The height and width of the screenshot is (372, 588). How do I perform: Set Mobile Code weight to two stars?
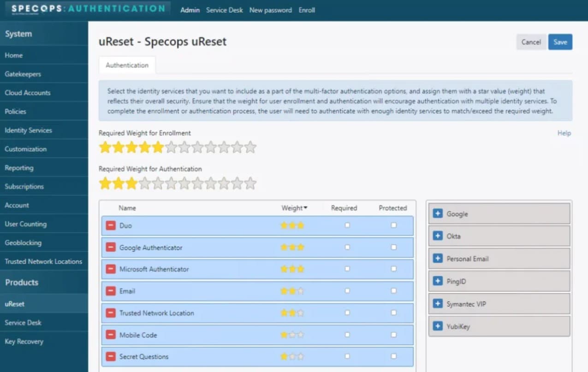point(292,335)
